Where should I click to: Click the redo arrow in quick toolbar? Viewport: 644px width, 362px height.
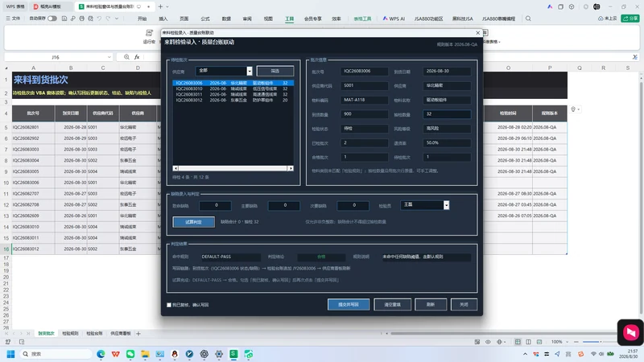(108, 19)
